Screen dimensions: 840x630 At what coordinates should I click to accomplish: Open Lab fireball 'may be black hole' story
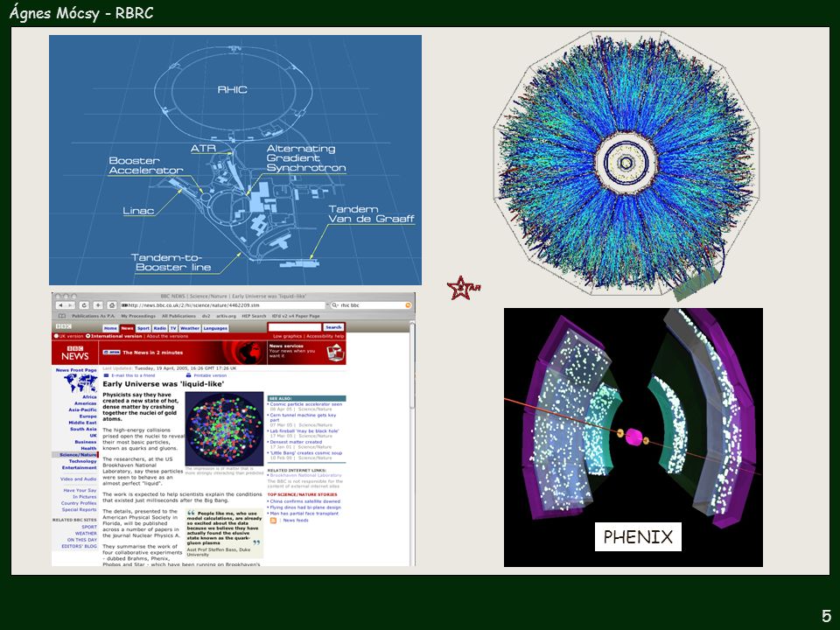pyautogui.click(x=304, y=430)
